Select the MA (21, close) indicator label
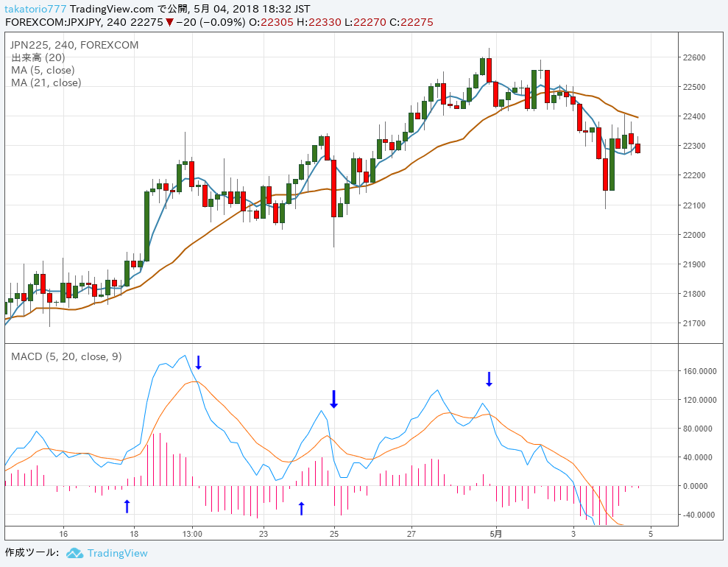 click(x=46, y=82)
